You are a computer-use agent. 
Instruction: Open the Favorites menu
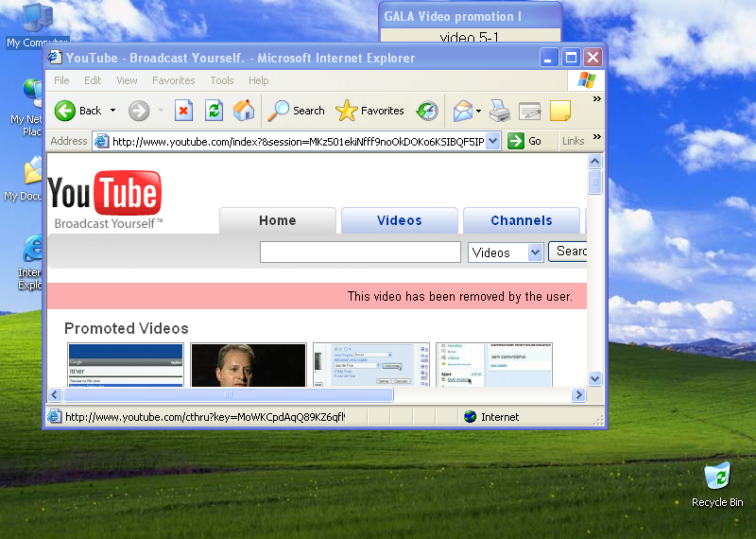point(174,80)
